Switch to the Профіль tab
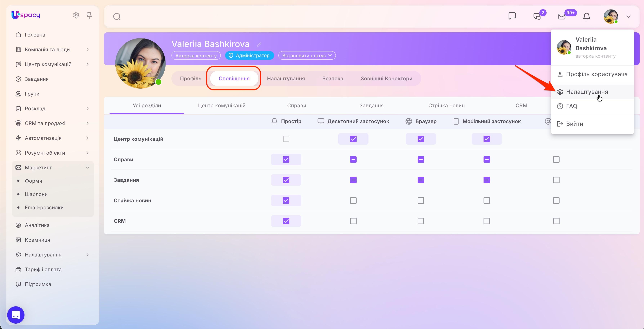 coord(191,78)
